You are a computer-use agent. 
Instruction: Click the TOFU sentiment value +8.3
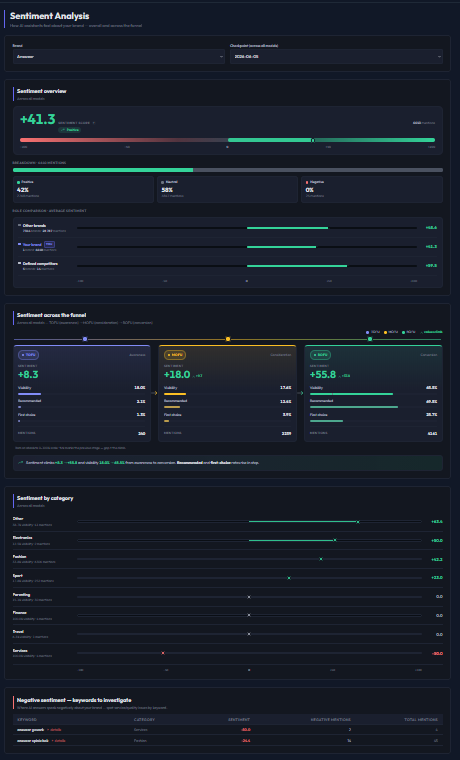point(28,375)
